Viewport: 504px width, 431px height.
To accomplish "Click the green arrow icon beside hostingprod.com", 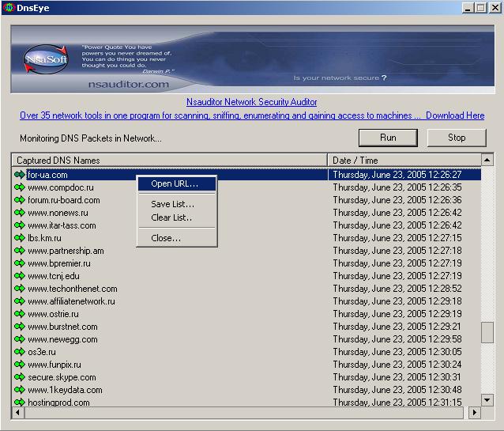I will [20, 402].
